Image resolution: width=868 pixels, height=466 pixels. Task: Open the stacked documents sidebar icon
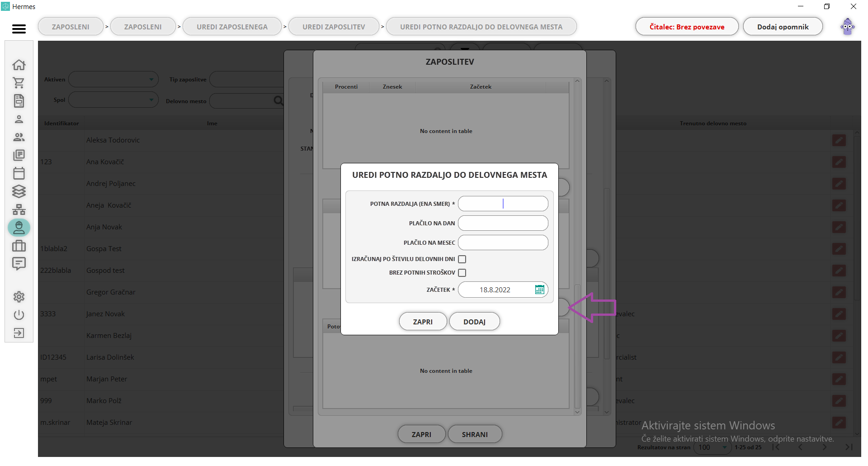[x=19, y=155]
